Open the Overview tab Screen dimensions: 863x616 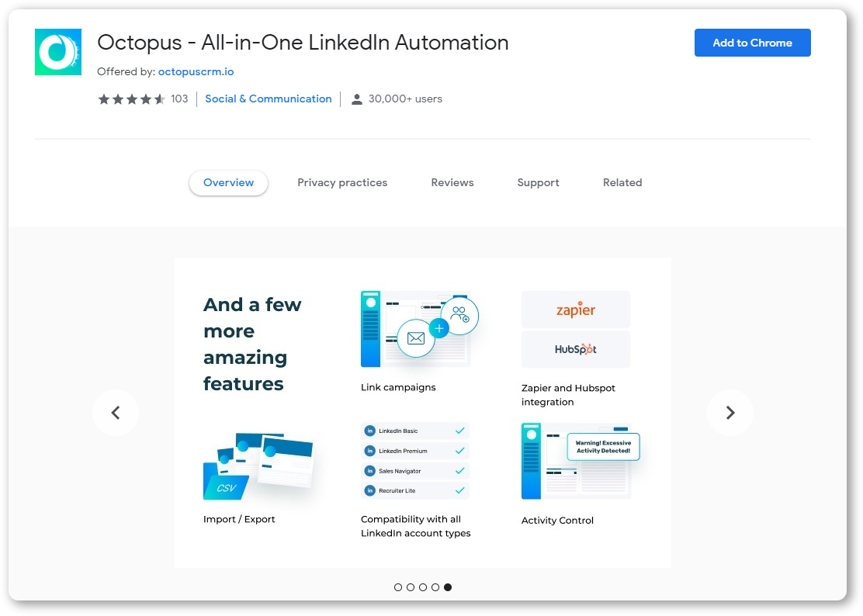(228, 182)
